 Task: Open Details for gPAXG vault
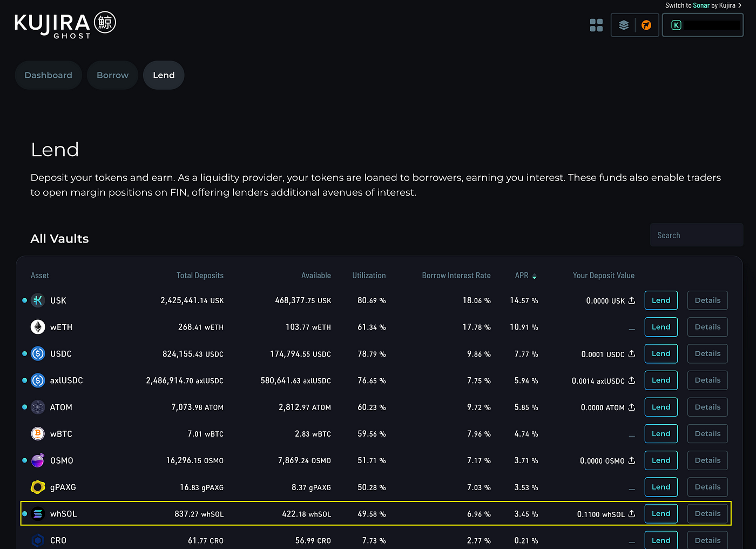coord(707,487)
